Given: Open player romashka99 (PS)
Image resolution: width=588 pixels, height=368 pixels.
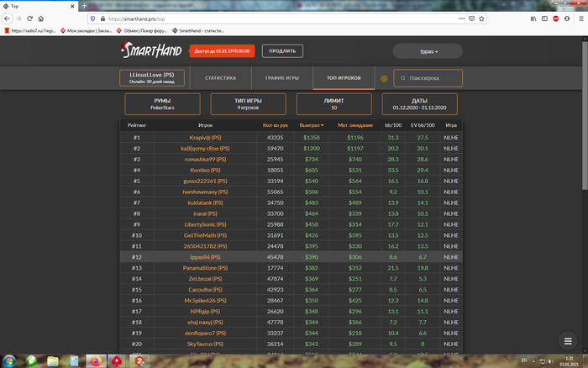Looking at the screenshot, I should [x=205, y=160].
